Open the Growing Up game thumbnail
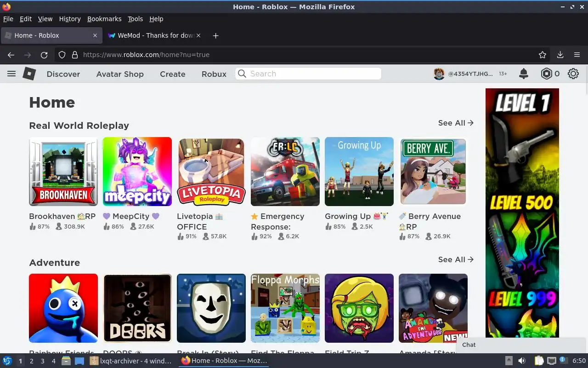Viewport: 588px width, 368px height. point(359,172)
